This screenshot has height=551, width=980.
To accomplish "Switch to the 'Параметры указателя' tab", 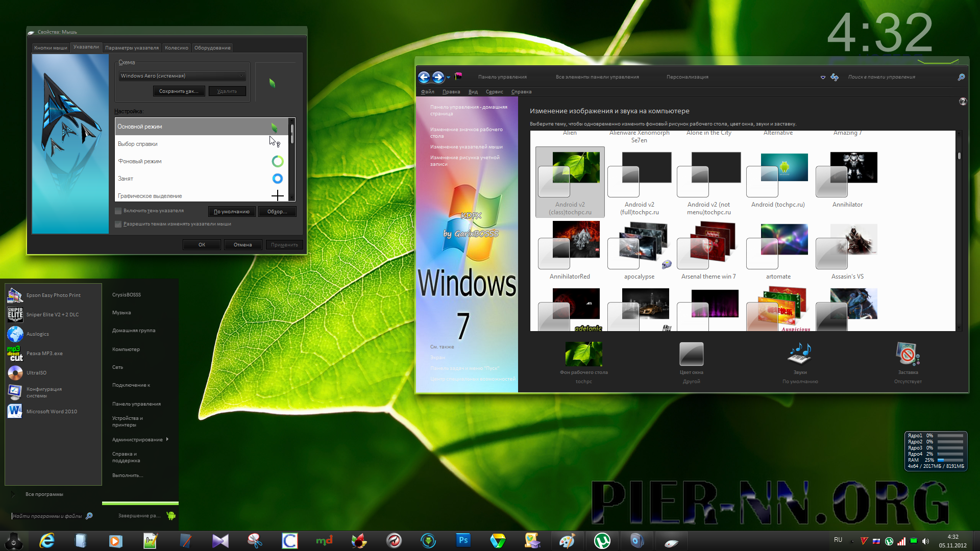I will click(132, 47).
